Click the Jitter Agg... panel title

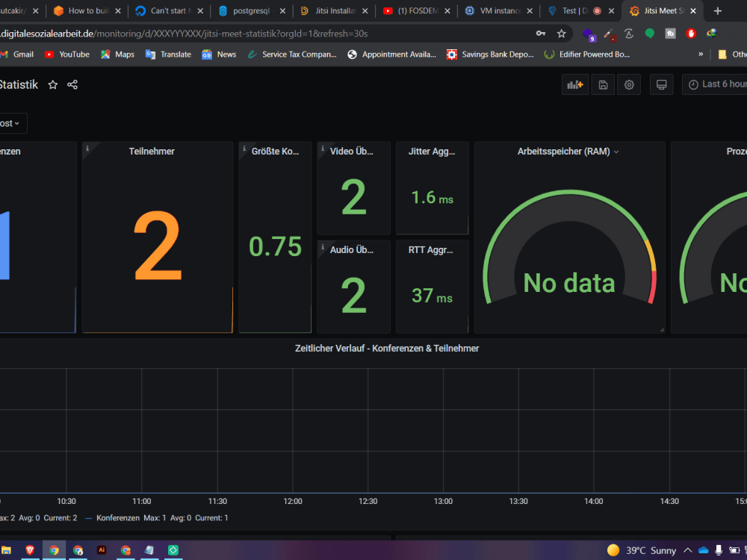coord(432,152)
